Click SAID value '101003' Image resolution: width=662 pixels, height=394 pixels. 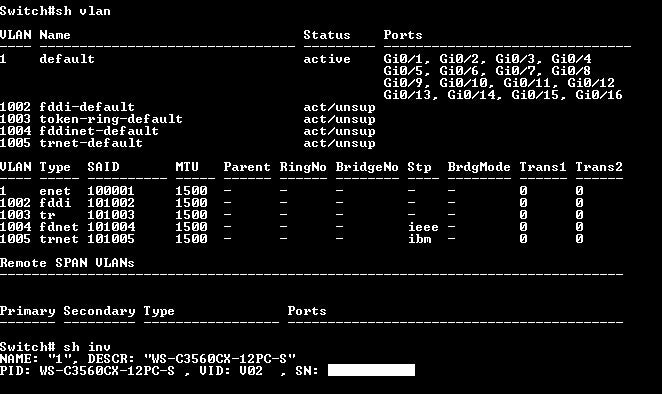point(111,215)
